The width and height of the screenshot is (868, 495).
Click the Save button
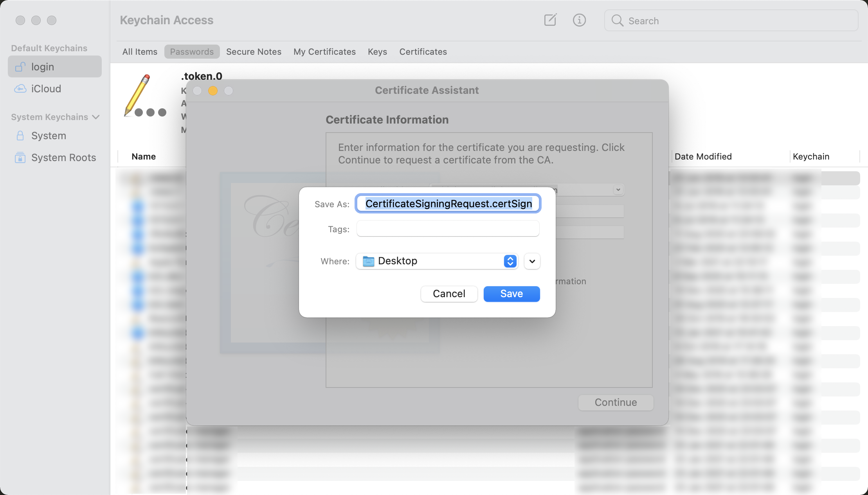click(x=511, y=294)
